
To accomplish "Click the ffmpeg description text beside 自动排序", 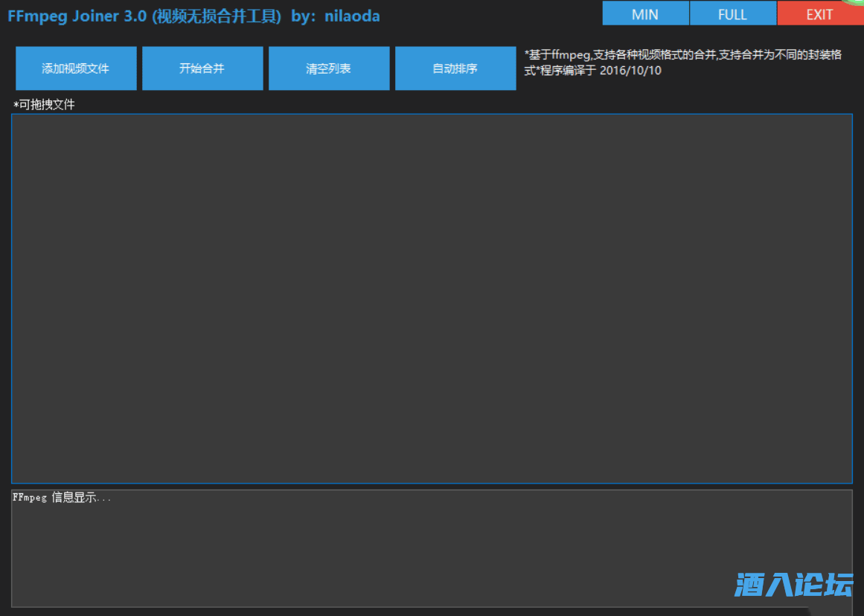I will (683, 55).
